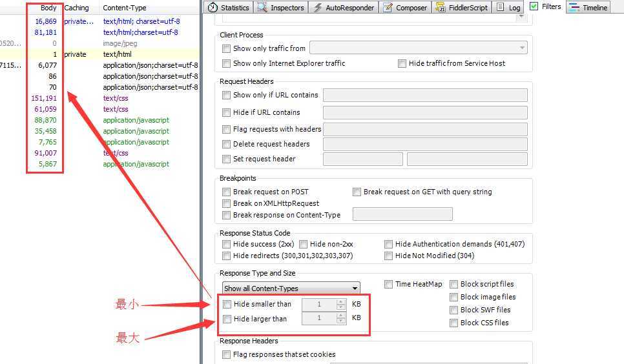Enable Block image files
The width and height of the screenshot is (624, 364).
(453, 297)
